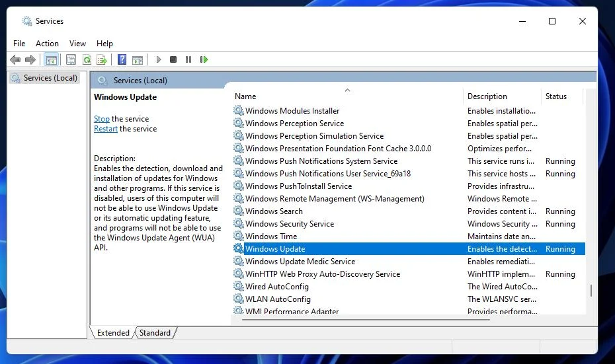Click the gear icon of WLAN AutoConfig
The width and height of the screenshot is (615, 364).
(239, 299)
